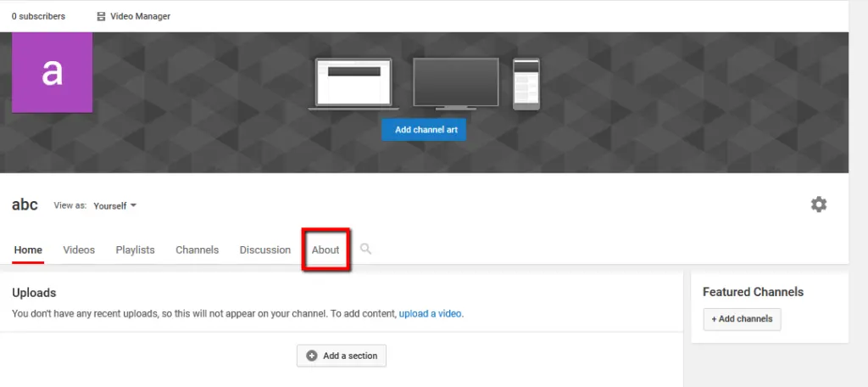Follow the upload a video link
Image resolution: width=868 pixels, height=387 pixels.
click(x=431, y=313)
